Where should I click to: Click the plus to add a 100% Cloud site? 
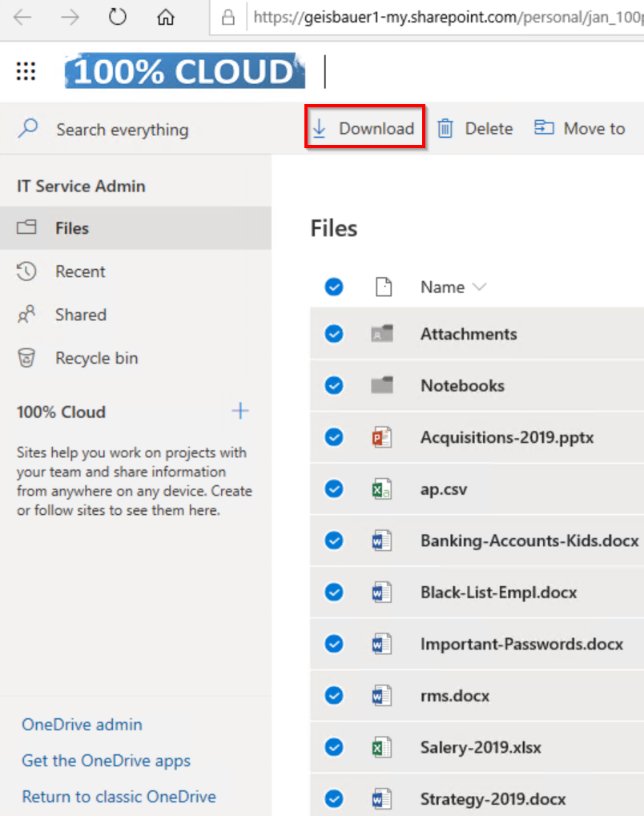pyautogui.click(x=240, y=412)
